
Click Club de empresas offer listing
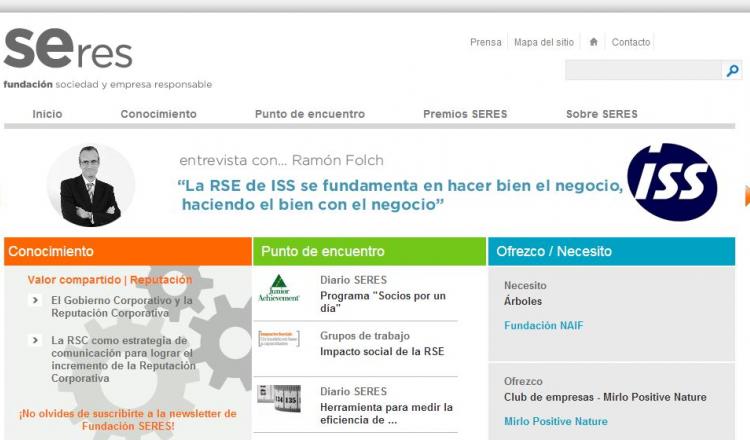coord(605,397)
